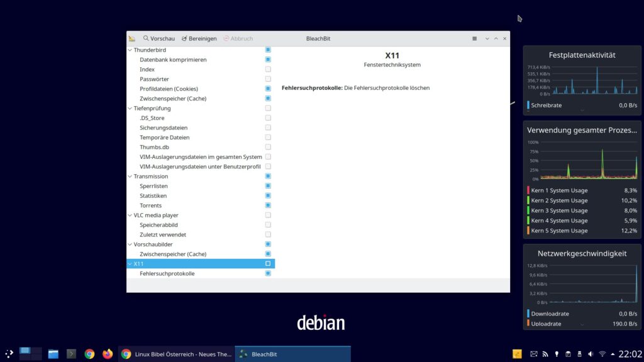Click the Netzwerkgeschwindigkeit network speed graph
Viewport: 644px width, 362px height.
[582, 283]
